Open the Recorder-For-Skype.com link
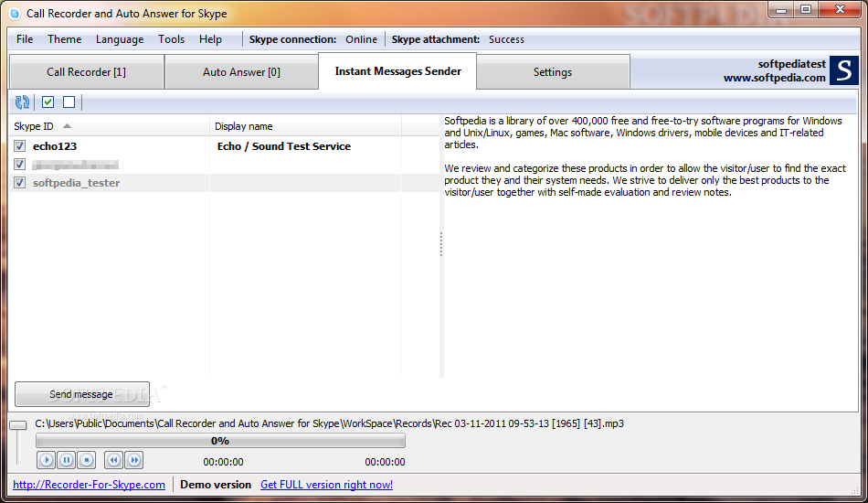 tap(90, 485)
